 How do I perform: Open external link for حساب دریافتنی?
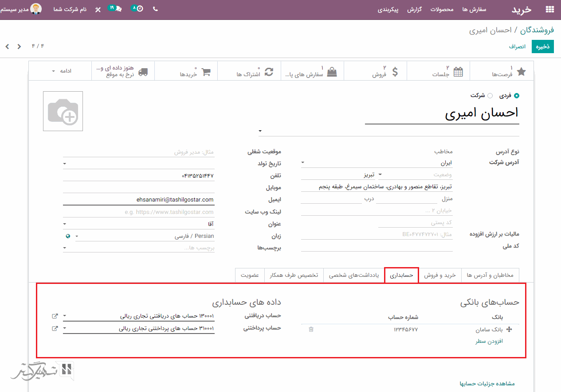(x=55, y=316)
